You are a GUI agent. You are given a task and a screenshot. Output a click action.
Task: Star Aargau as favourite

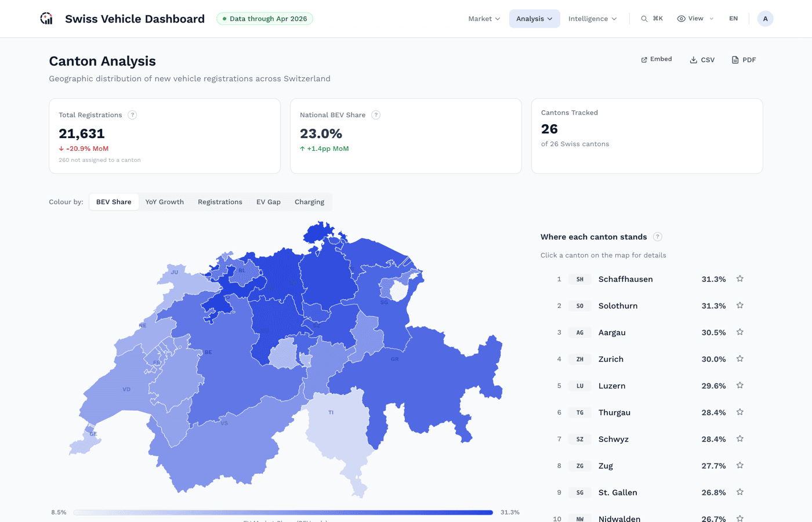point(739,332)
